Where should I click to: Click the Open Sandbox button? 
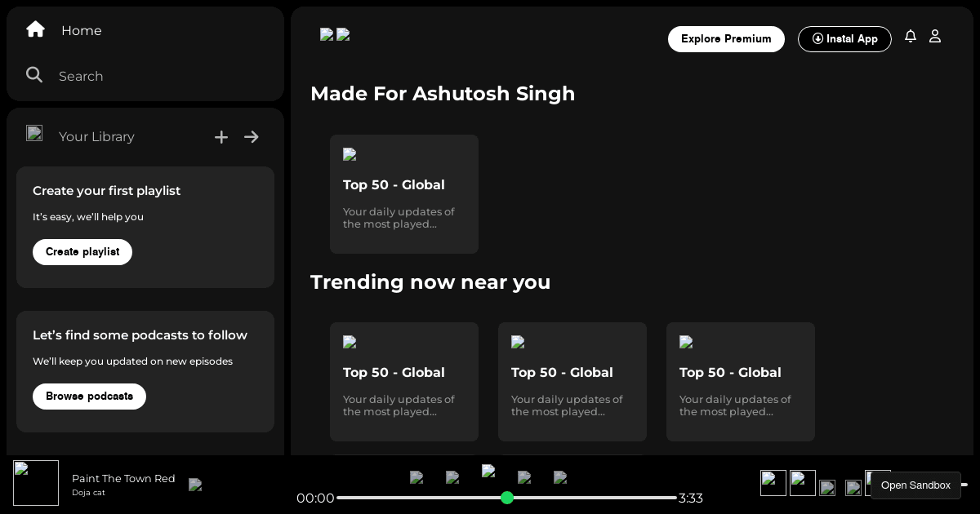point(915,485)
